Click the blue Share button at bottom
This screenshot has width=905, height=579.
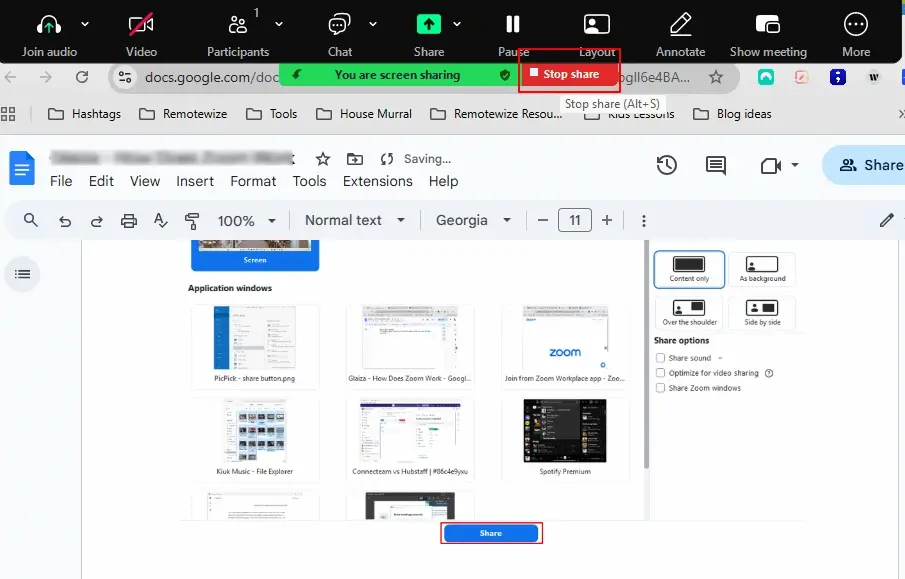pyautogui.click(x=491, y=534)
